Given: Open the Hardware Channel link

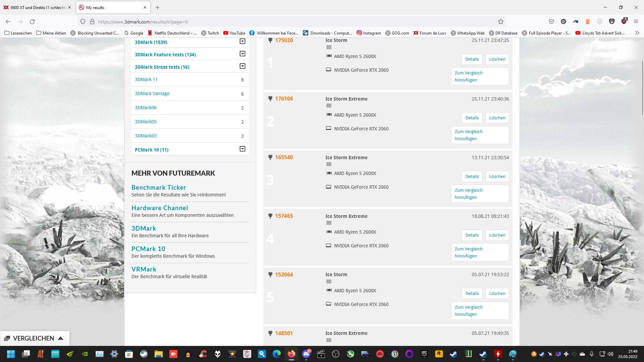Looking at the screenshot, I should click(160, 208).
